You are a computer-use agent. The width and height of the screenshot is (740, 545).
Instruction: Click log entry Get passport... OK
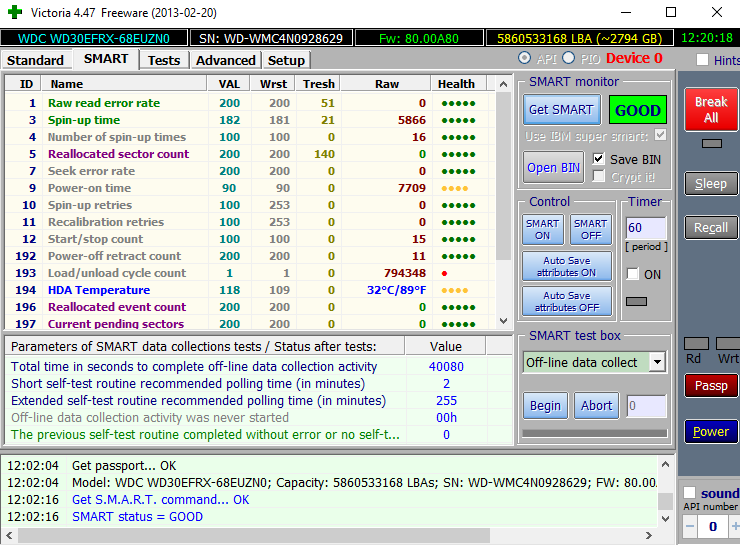124,466
